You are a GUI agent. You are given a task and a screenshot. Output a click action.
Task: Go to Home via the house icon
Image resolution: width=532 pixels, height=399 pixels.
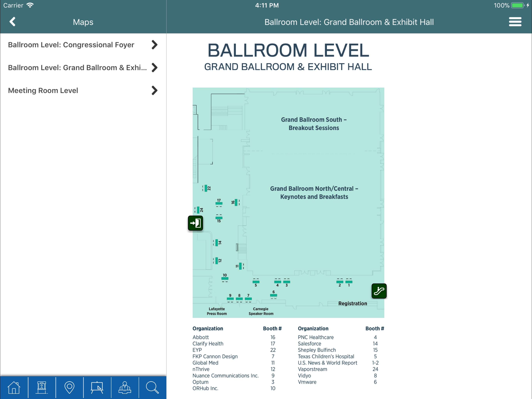tap(14, 388)
